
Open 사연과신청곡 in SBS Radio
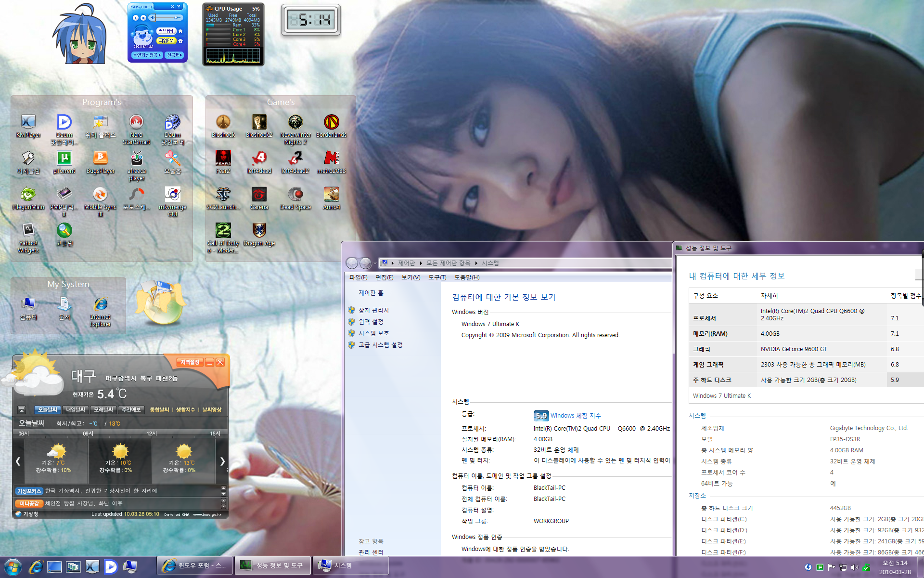(x=147, y=55)
